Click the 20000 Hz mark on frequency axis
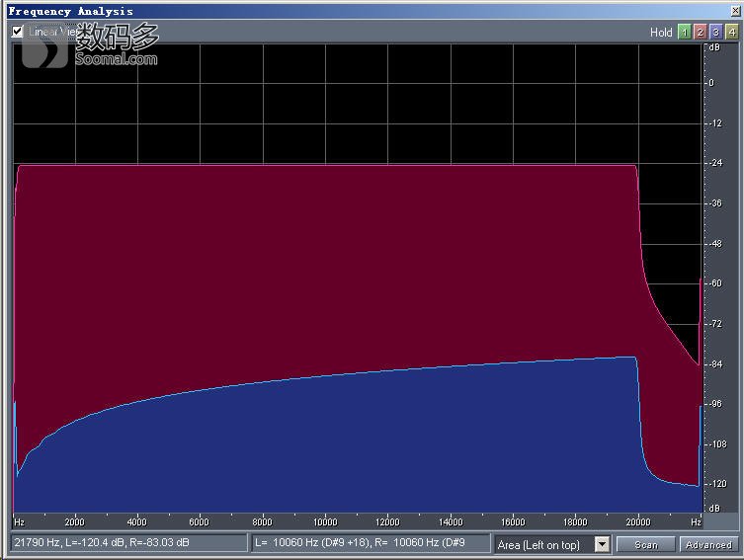This screenshot has width=744, height=560. click(x=638, y=521)
